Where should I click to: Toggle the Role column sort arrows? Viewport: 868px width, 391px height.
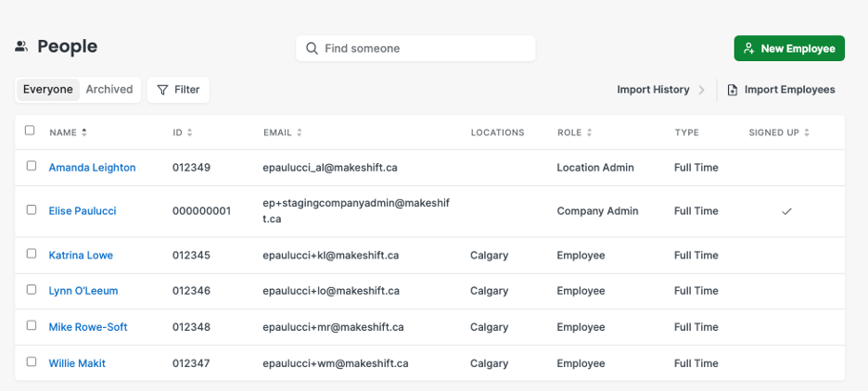point(590,132)
